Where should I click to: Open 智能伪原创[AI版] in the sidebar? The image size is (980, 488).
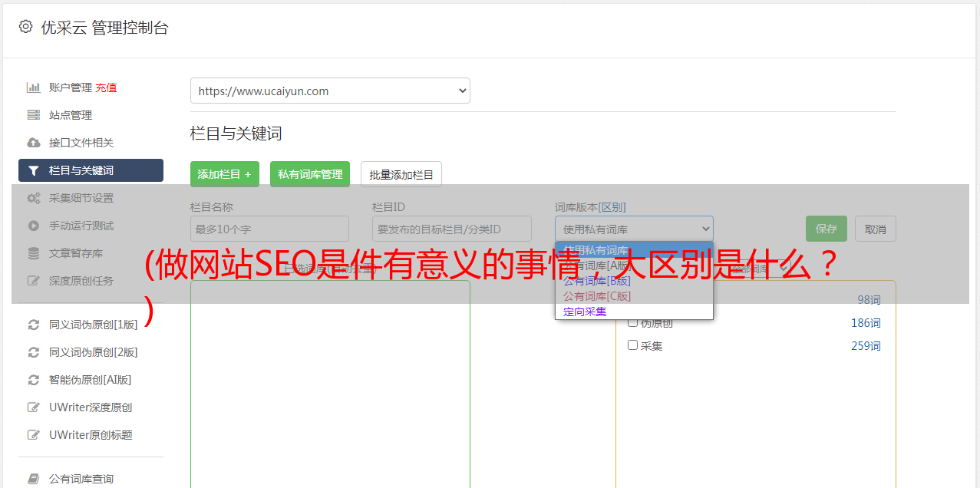[91, 380]
